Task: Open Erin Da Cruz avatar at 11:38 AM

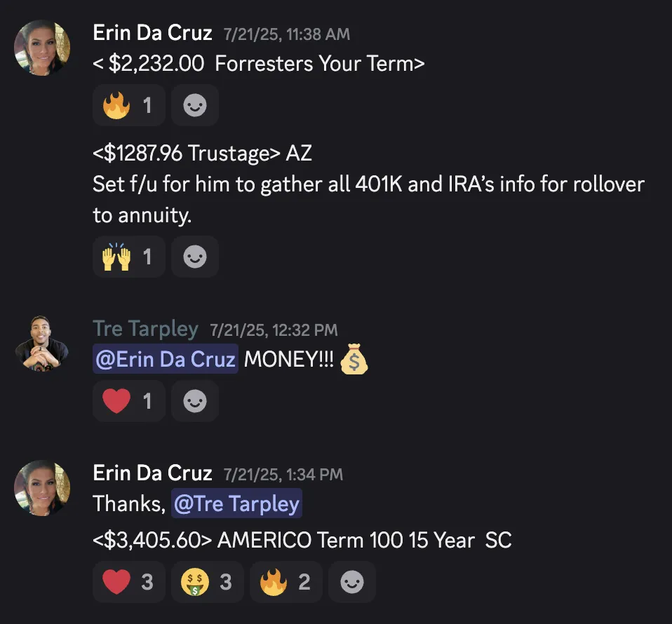Action: (x=42, y=48)
